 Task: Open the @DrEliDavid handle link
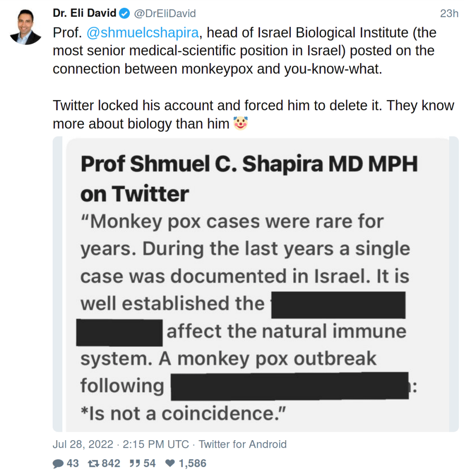click(x=165, y=13)
